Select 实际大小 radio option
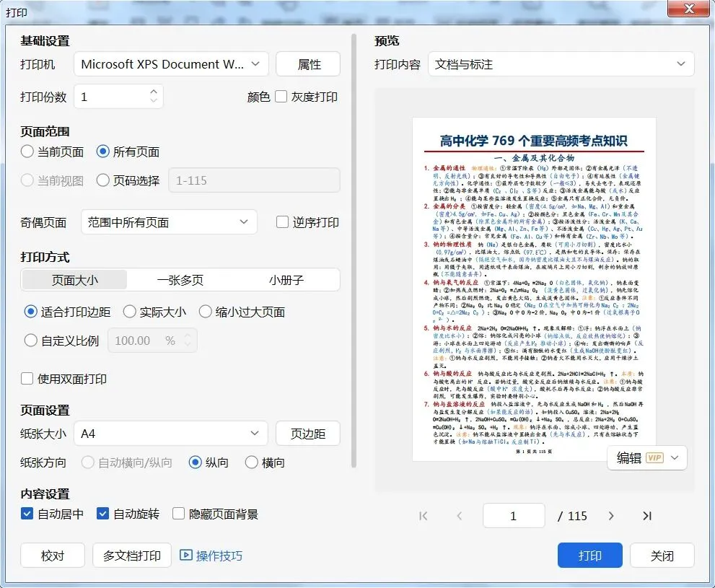 pyautogui.click(x=129, y=312)
